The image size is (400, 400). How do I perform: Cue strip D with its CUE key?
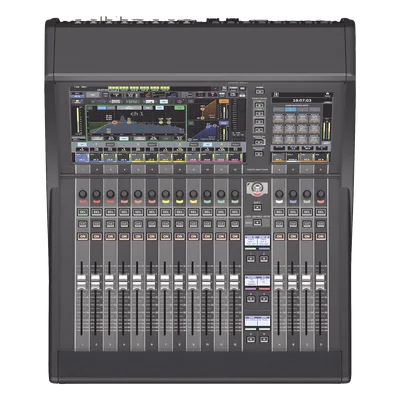pos(321,224)
